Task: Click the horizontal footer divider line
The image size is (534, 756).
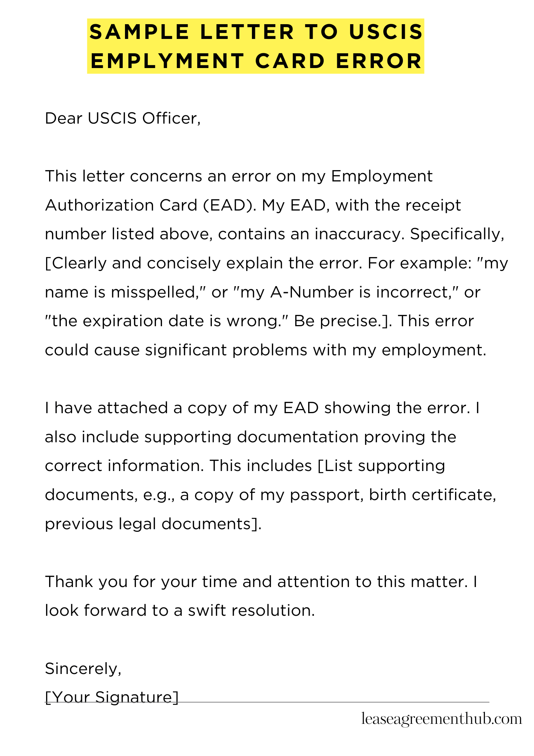Action: tap(267, 702)
